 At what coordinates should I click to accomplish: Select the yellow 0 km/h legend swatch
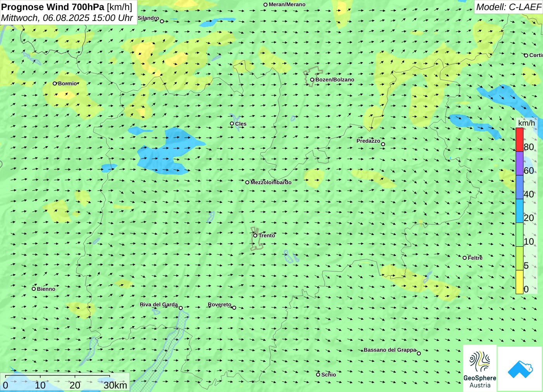[519, 282]
